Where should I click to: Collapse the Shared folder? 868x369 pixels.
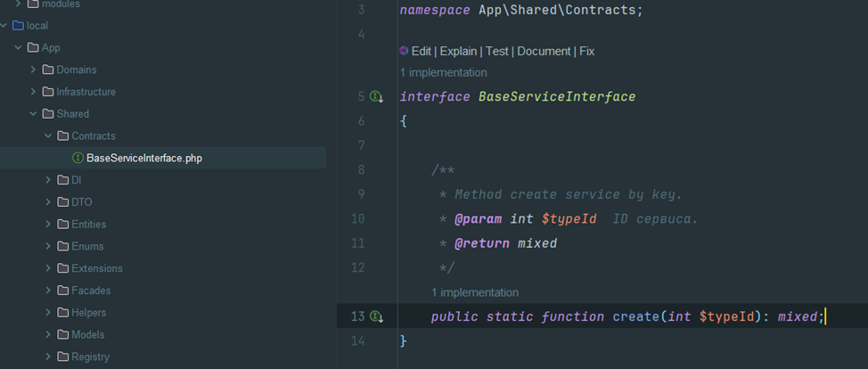pyautogui.click(x=33, y=113)
